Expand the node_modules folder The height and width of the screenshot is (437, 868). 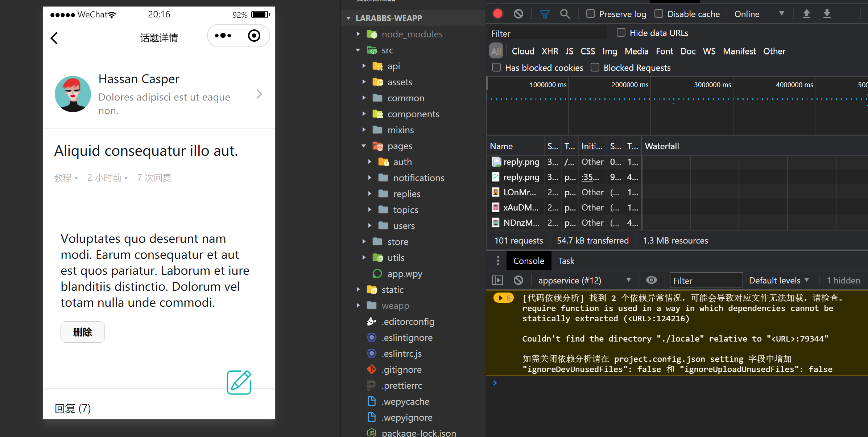358,34
